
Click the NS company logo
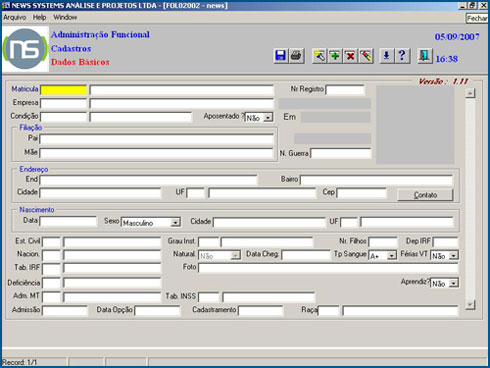point(25,49)
